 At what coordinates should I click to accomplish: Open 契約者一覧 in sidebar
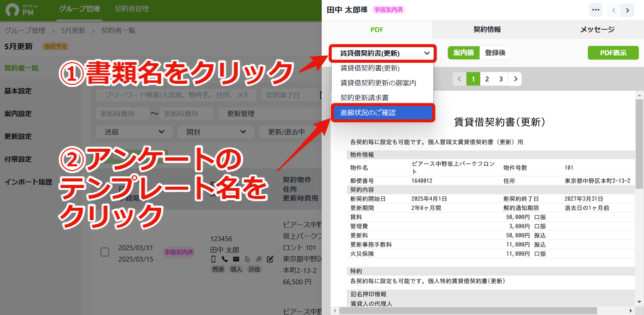21,68
